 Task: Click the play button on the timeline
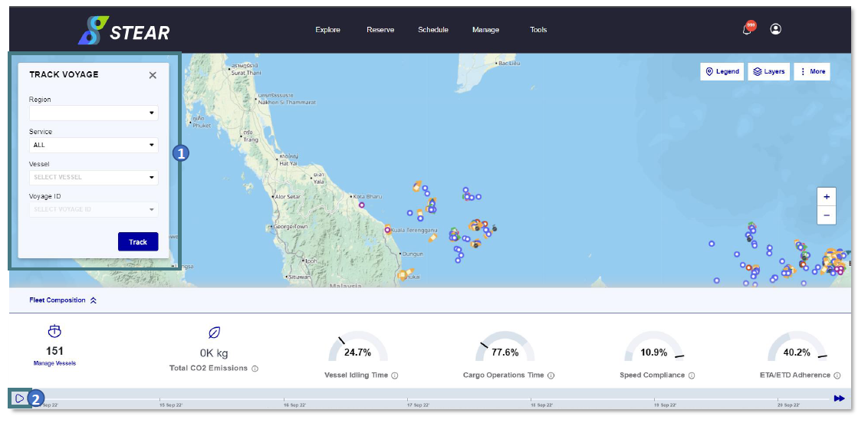(x=19, y=398)
